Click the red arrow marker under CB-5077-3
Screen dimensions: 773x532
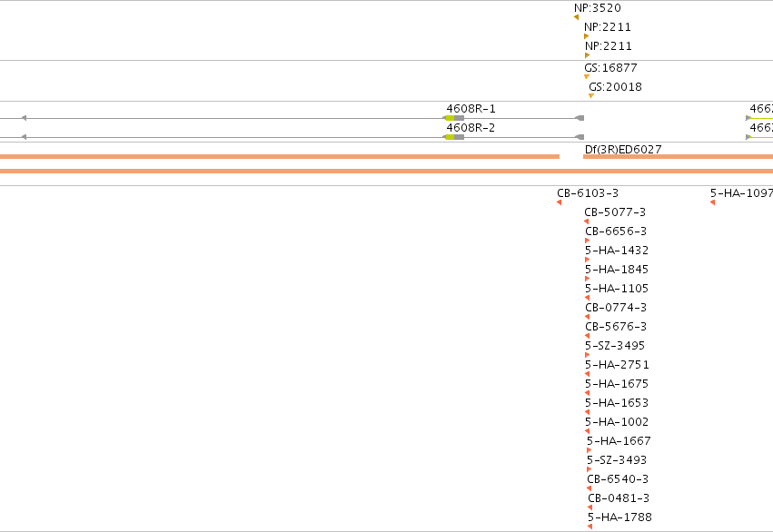tap(586, 222)
